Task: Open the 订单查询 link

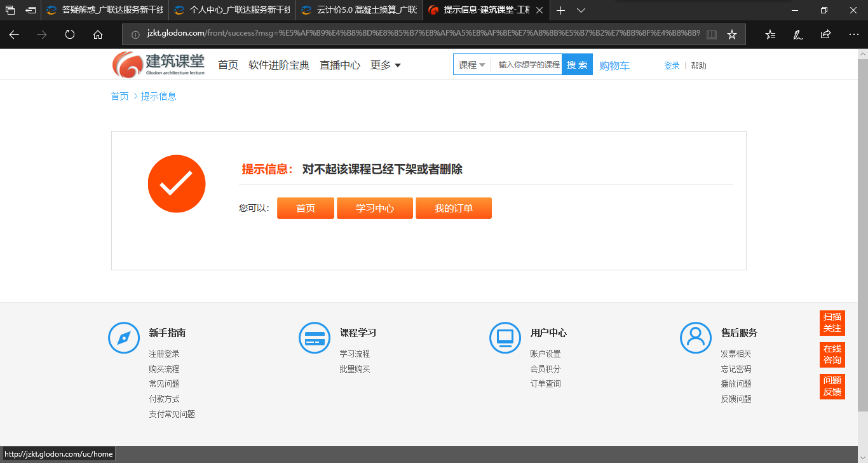Action: click(x=546, y=384)
